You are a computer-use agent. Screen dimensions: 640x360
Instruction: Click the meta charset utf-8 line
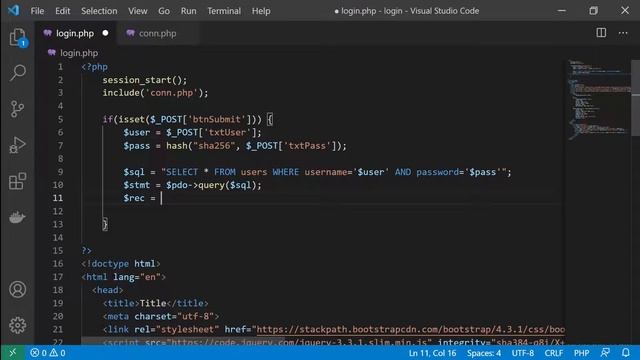pos(161,316)
